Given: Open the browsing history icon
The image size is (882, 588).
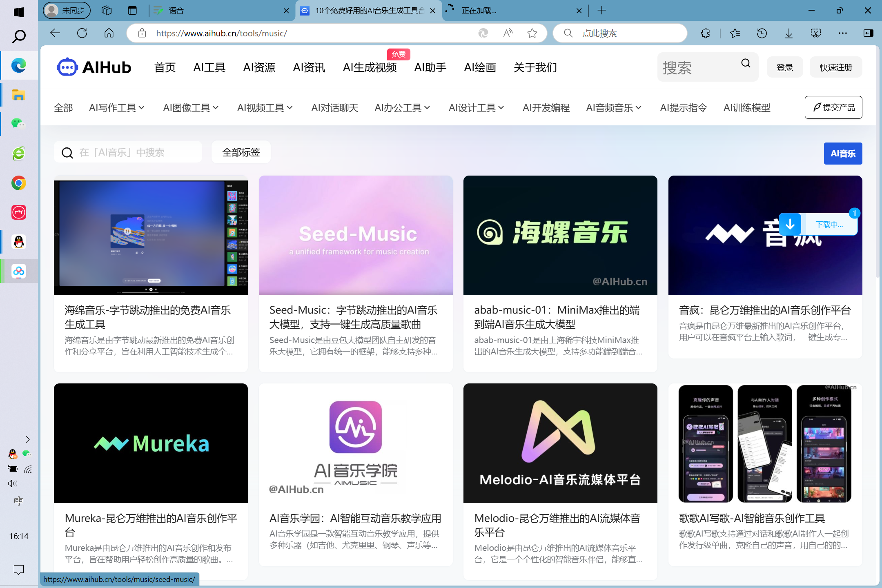Looking at the screenshot, I should (762, 33).
